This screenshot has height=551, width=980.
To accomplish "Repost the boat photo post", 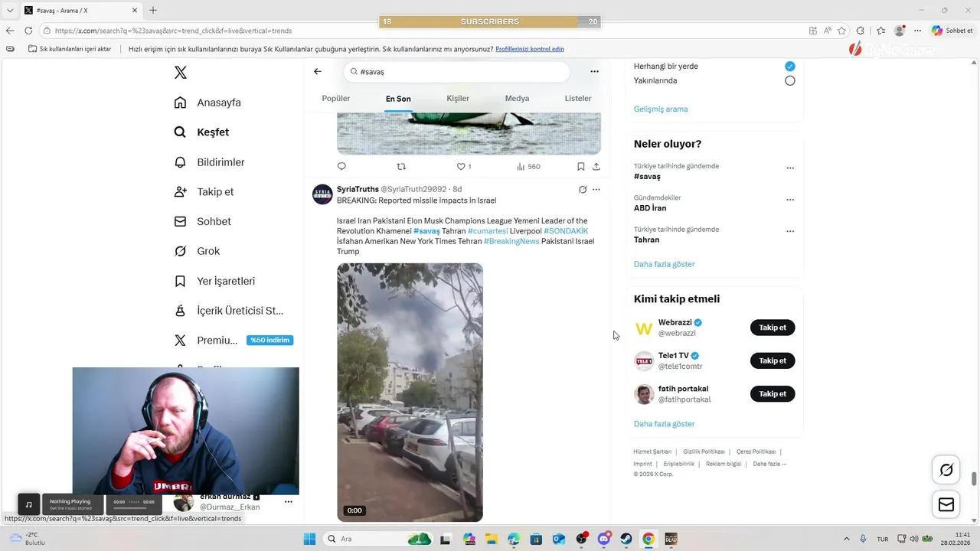I will (x=401, y=166).
